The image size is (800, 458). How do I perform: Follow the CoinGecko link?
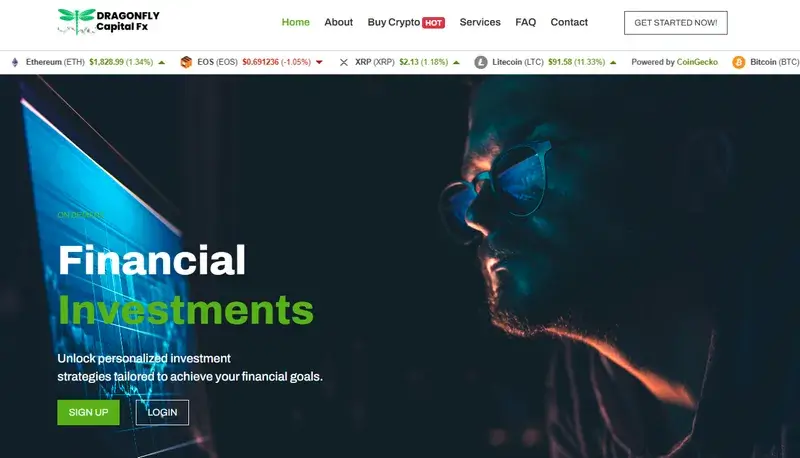697,62
